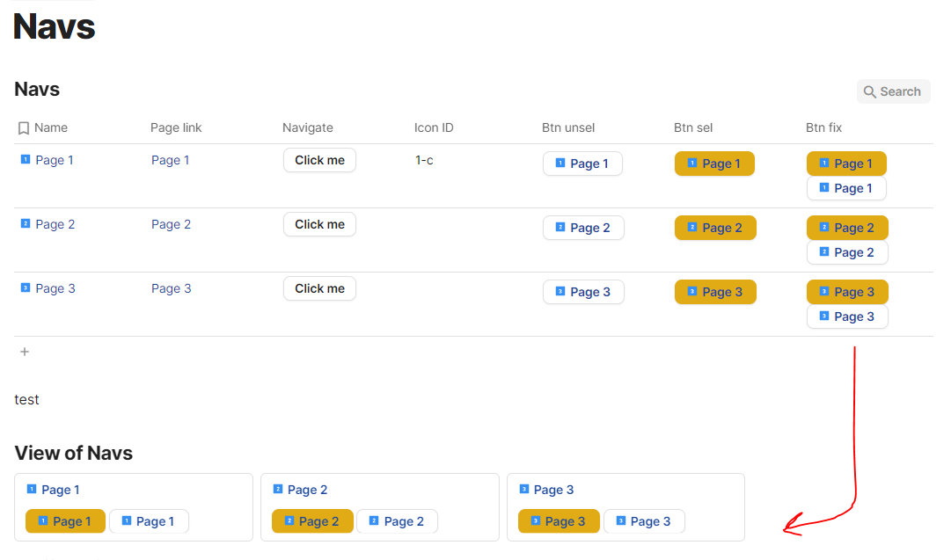Click the 'Click me' button in Page 3 row
Screen dimensions: 951x560
[x=319, y=288]
